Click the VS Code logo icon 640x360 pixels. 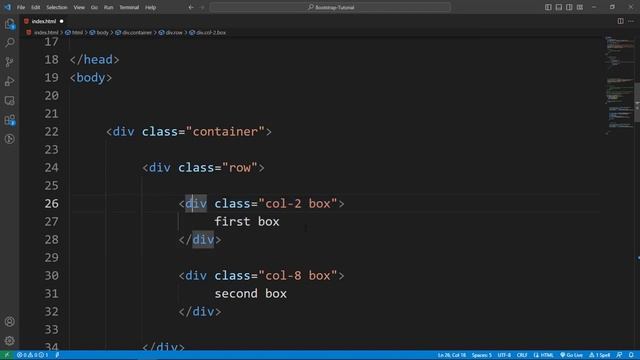(7, 7)
